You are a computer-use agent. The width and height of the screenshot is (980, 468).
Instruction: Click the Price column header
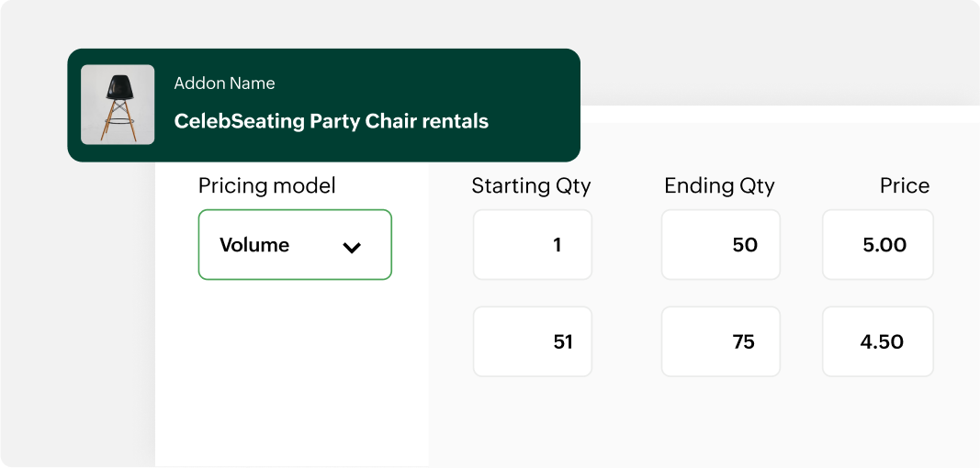[904, 186]
